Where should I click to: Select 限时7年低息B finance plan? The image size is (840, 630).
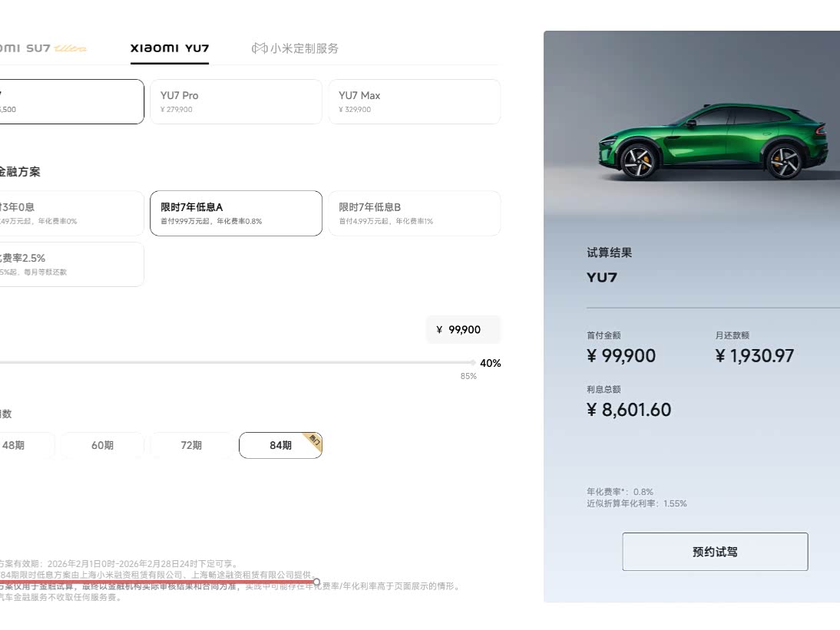(414, 213)
